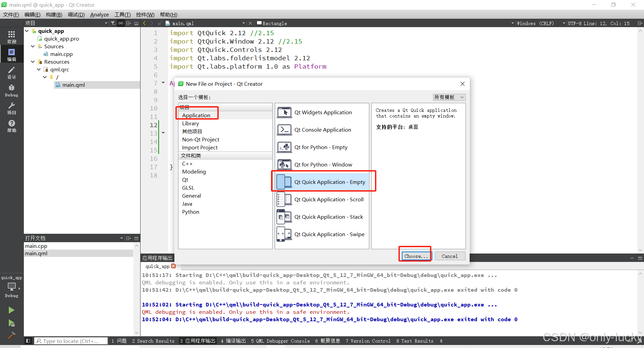
Task: Open the 1 问题 issues pane
Action: tap(119, 341)
